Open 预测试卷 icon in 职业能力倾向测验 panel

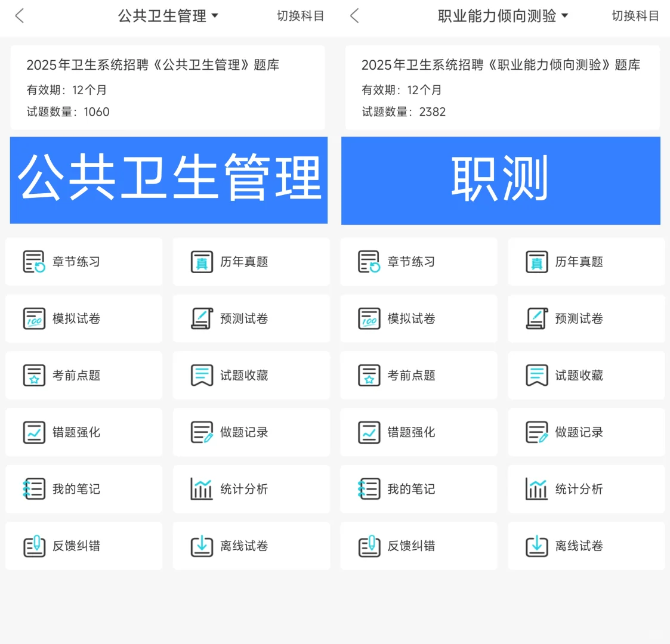tap(537, 318)
